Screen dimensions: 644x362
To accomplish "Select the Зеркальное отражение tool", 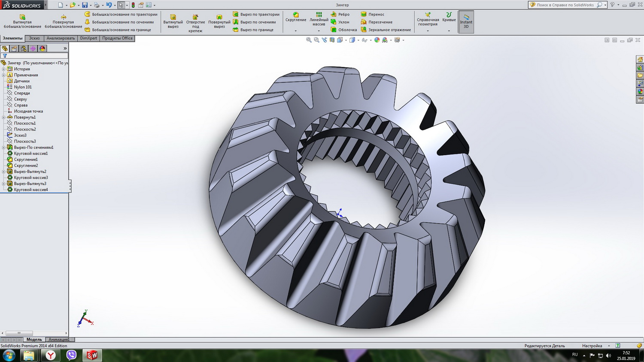I will 386,30.
